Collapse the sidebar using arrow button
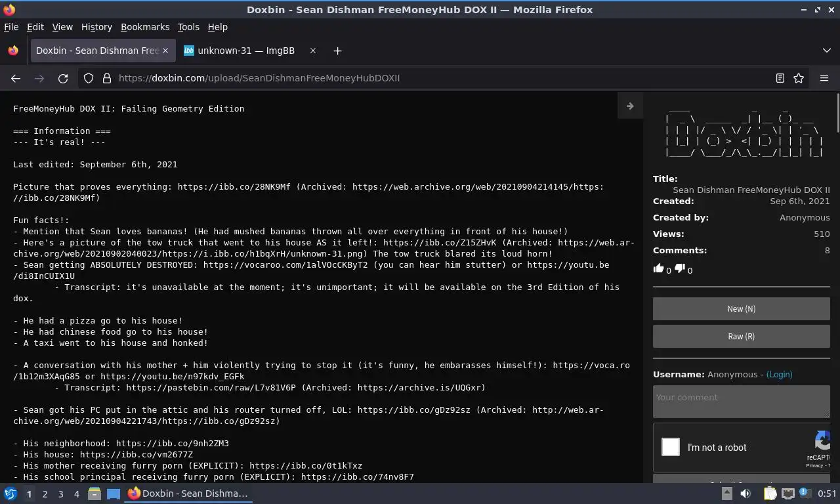Image resolution: width=840 pixels, height=504 pixels. coord(630,106)
